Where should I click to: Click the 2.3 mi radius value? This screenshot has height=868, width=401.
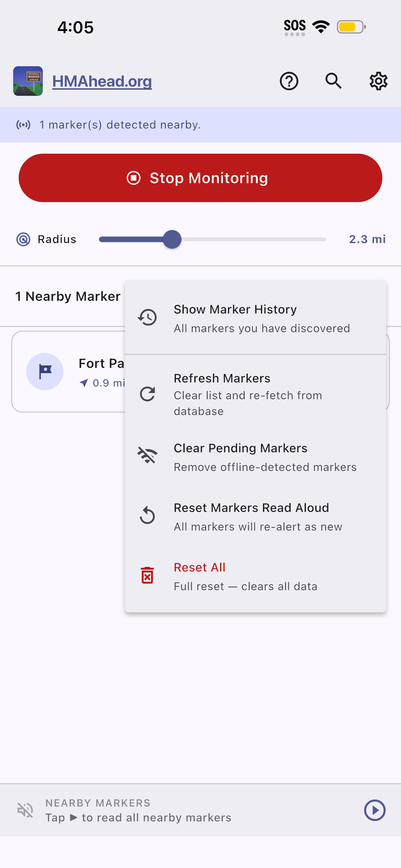click(x=367, y=239)
